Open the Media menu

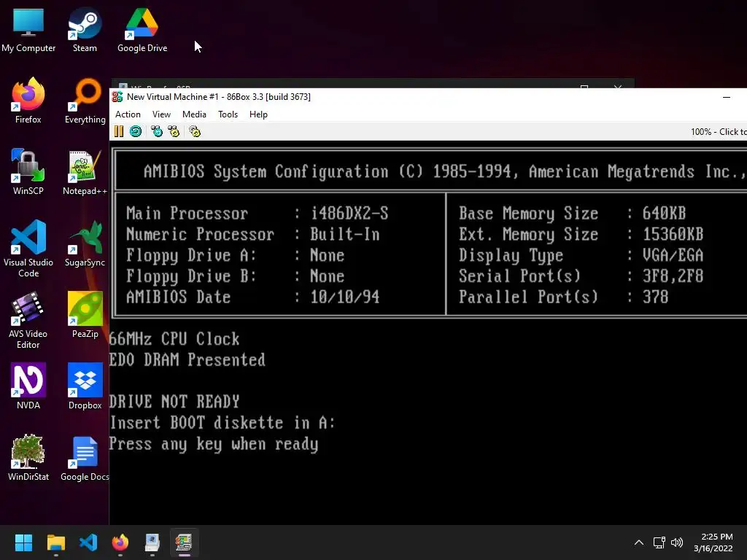coord(194,114)
